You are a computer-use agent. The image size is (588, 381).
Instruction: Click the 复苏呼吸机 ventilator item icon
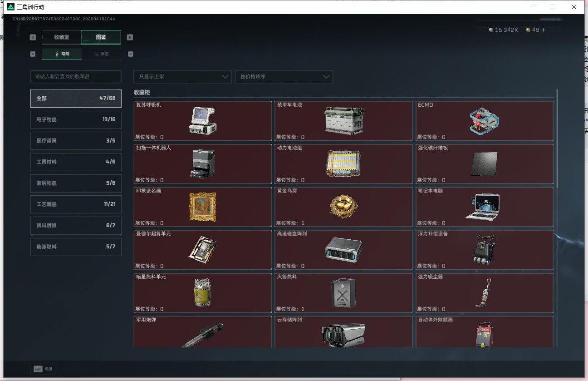(x=202, y=121)
